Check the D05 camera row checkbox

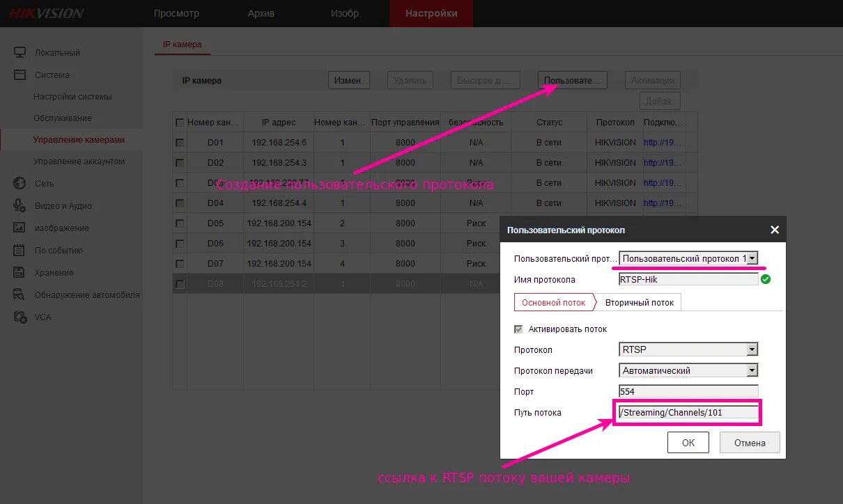click(180, 223)
